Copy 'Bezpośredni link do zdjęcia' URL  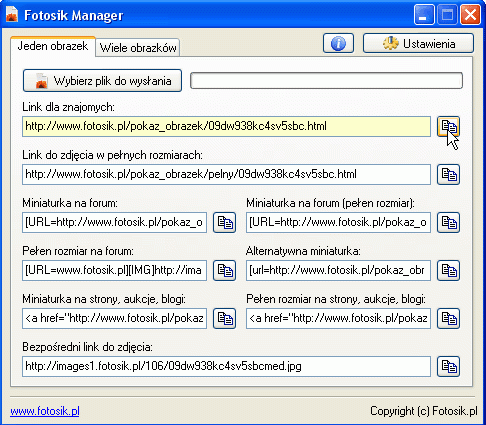point(448,366)
